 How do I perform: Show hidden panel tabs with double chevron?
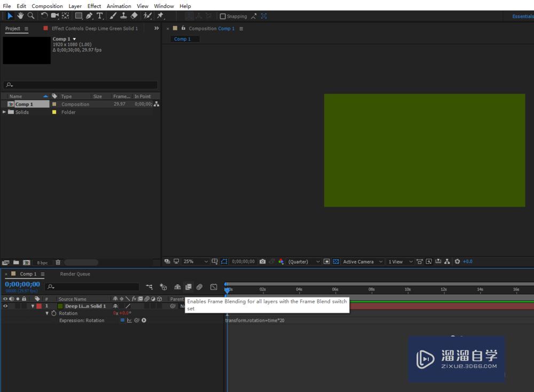coord(156,28)
